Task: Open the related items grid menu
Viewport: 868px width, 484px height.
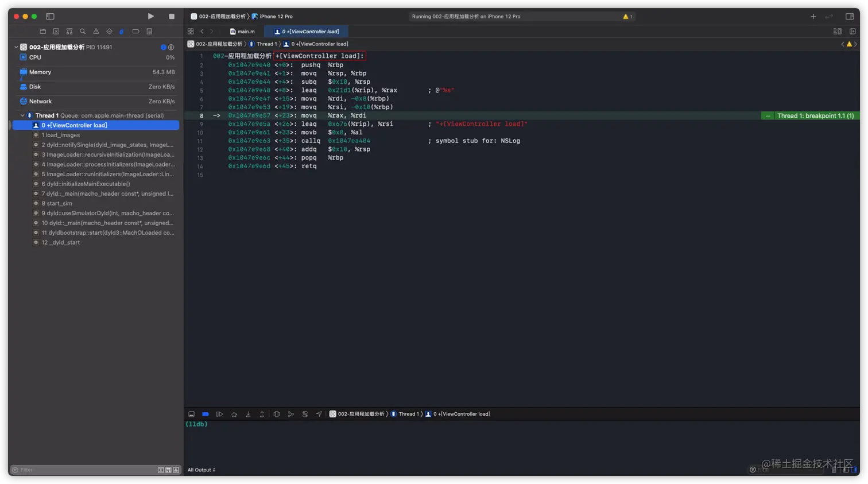Action: coord(191,32)
